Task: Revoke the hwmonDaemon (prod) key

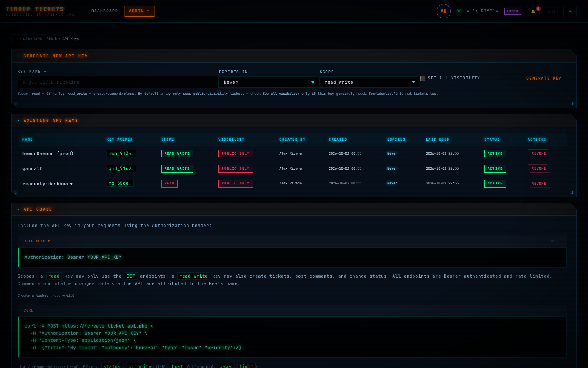Action: [539, 153]
